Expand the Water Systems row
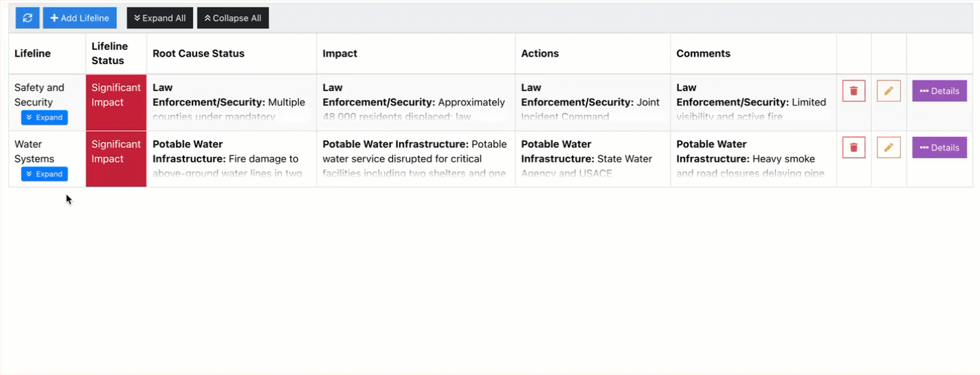Screen dimensions: 980x375 tap(44, 175)
